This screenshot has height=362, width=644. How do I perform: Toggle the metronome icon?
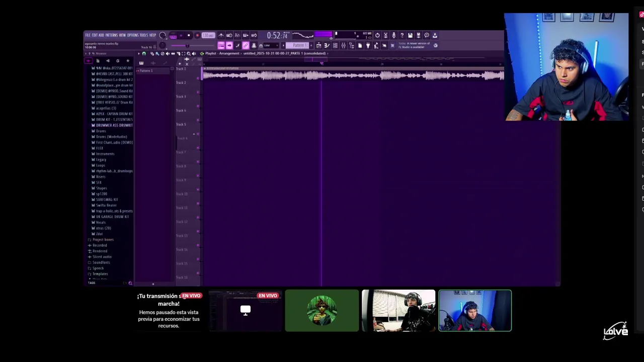221,35
